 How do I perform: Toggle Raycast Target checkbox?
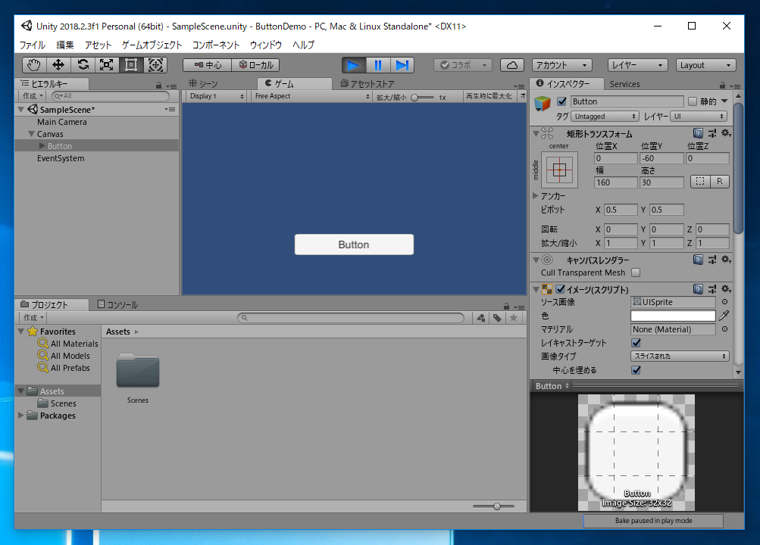pos(636,343)
